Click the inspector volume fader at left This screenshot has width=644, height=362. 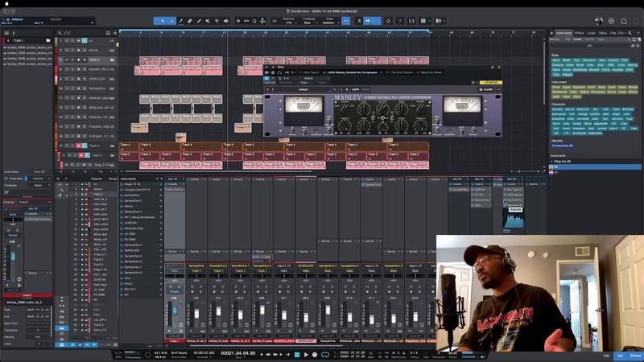tap(13, 257)
